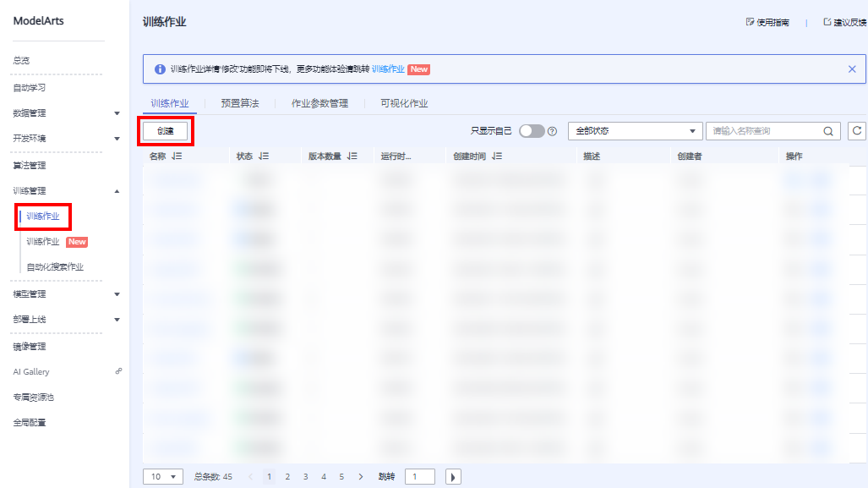The height and width of the screenshot is (488, 868).
Task: Click the 创建 button
Action: pos(166,133)
